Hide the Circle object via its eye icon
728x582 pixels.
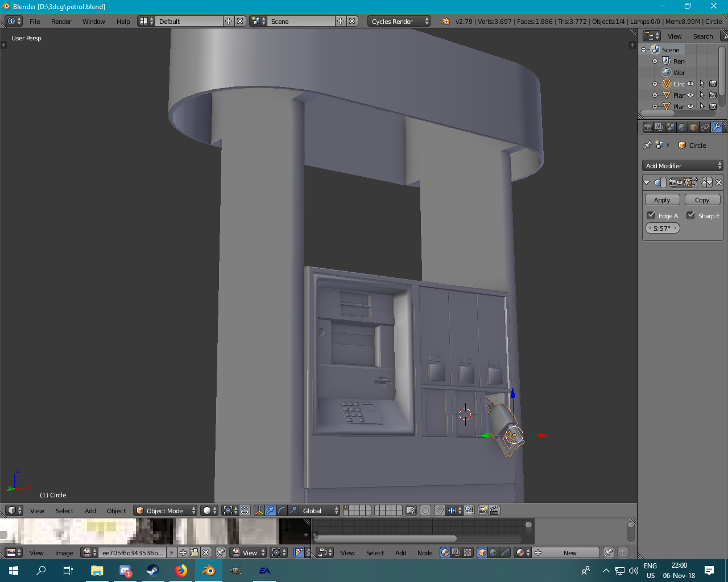690,84
